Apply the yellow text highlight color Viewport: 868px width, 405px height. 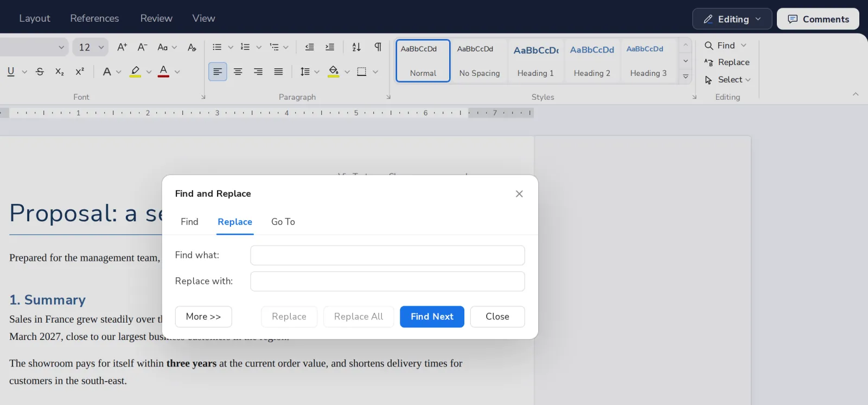pyautogui.click(x=136, y=72)
